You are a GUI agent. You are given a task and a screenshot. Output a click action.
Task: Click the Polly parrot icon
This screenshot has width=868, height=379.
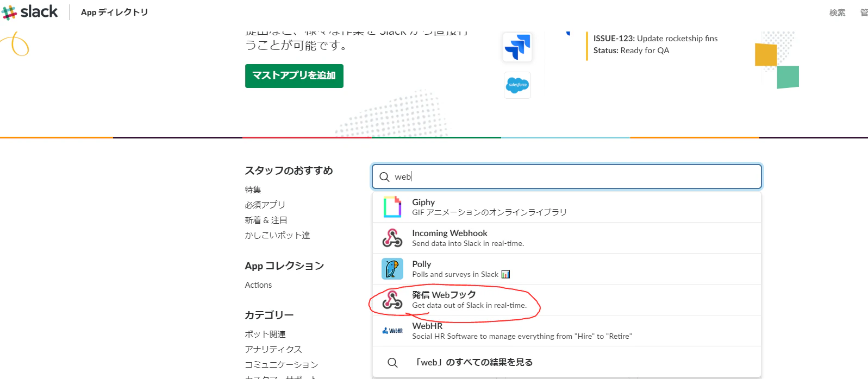pyautogui.click(x=392, y=269)
